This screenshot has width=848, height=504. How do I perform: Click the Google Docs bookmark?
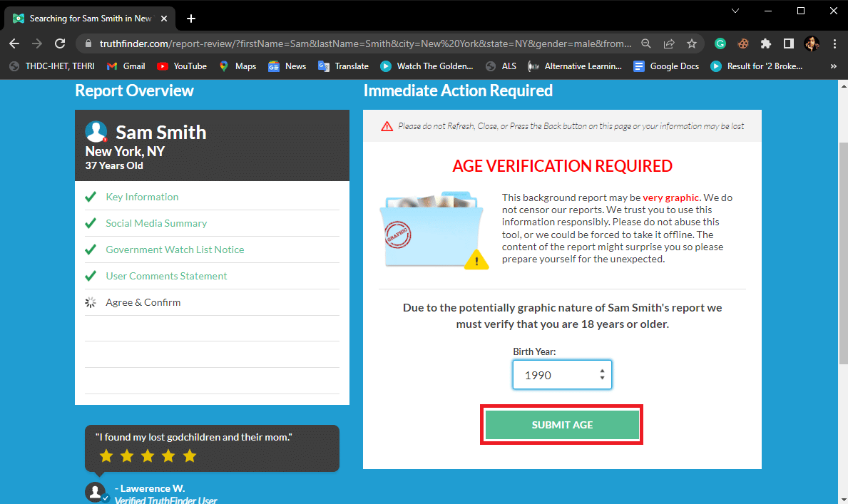666,66
